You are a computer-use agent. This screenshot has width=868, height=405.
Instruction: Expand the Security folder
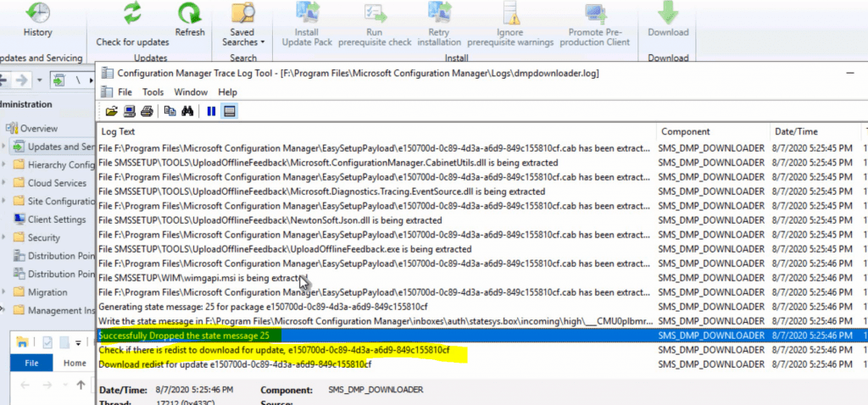(x=4, y=238)
